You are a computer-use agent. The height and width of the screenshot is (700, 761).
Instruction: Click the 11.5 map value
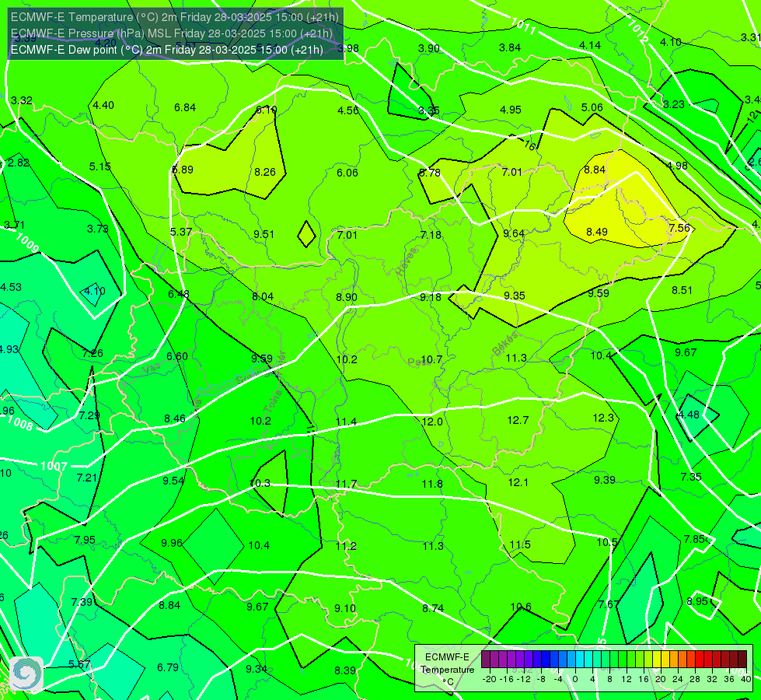(x=520, y=544)
